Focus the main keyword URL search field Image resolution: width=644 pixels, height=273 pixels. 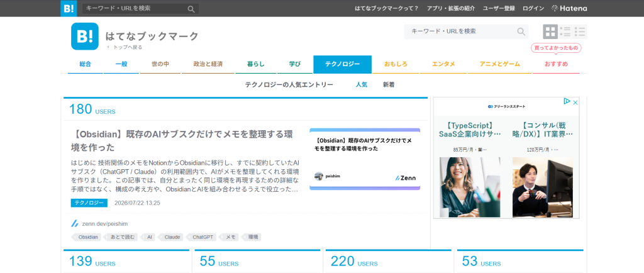(466, 31)
